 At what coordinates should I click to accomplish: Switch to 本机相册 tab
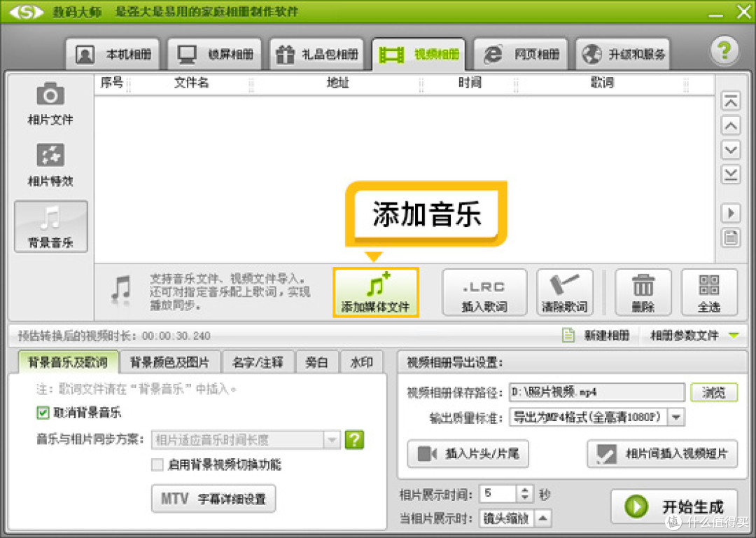pos(113,54)
